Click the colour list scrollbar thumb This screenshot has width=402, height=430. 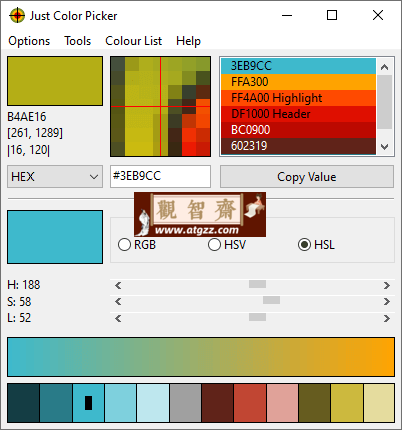(x=385, y=102)
